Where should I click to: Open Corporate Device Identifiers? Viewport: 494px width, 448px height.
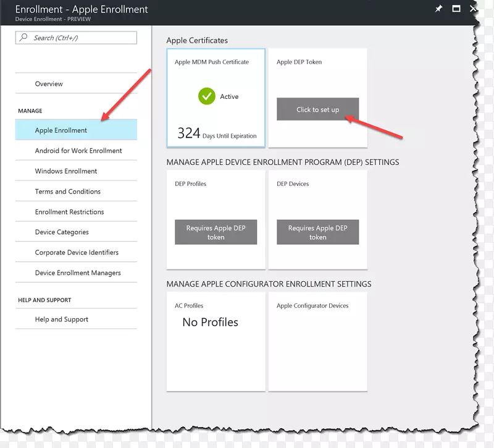pos(77,253)
